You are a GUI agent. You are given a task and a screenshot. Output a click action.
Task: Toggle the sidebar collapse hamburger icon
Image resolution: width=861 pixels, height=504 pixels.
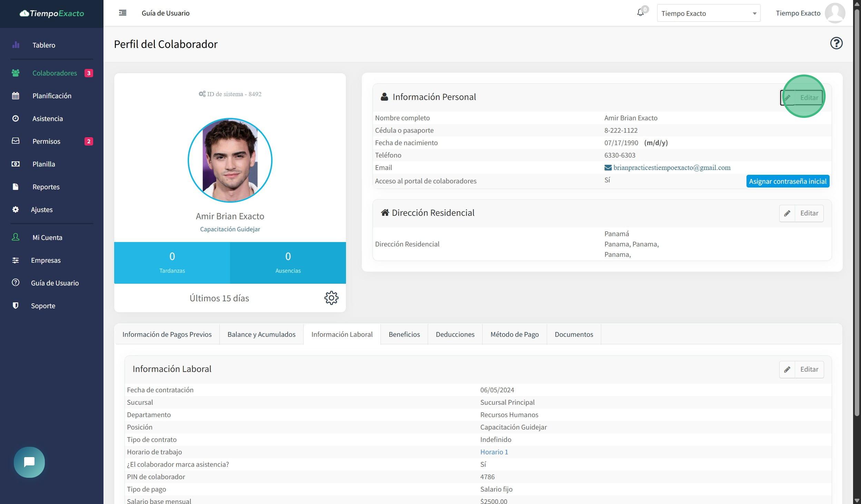[x=122, y=13]
